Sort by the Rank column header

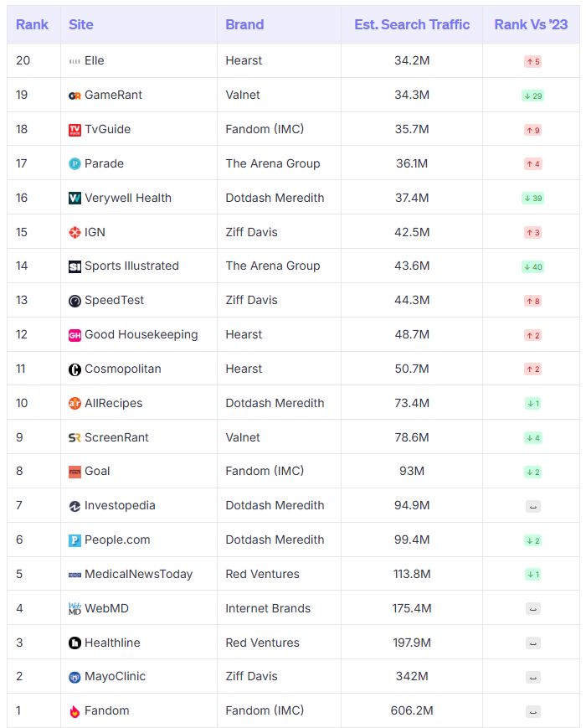(x=33, y=24)
